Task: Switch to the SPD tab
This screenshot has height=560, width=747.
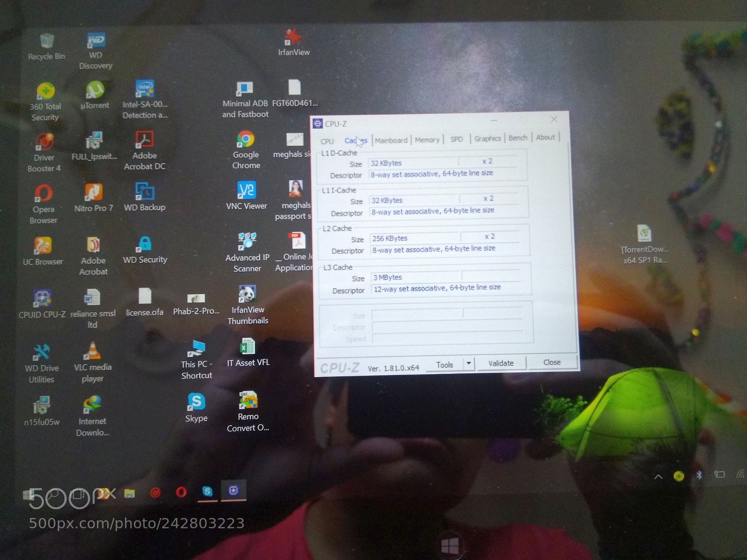Action: click(456, 139)
